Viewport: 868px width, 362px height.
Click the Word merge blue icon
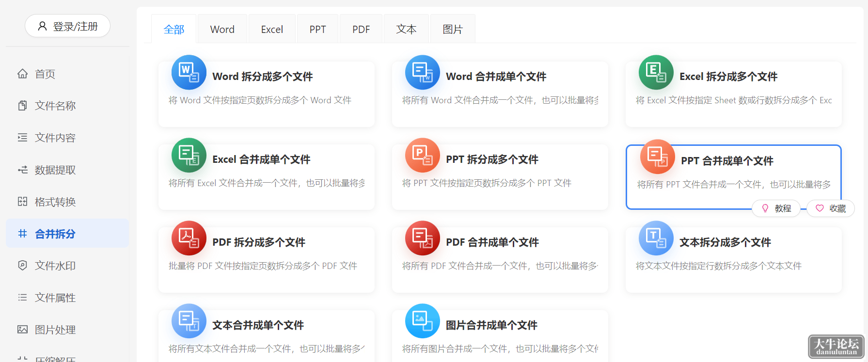pos(423,72)
